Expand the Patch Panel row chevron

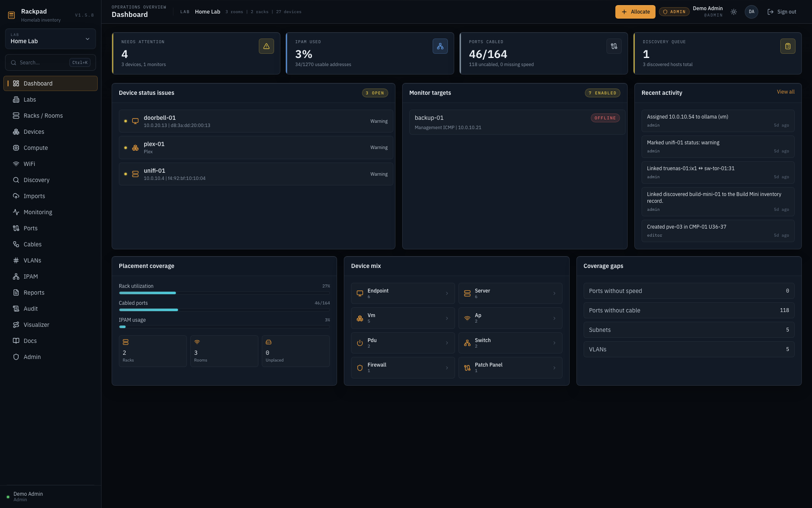click(554, 368)
